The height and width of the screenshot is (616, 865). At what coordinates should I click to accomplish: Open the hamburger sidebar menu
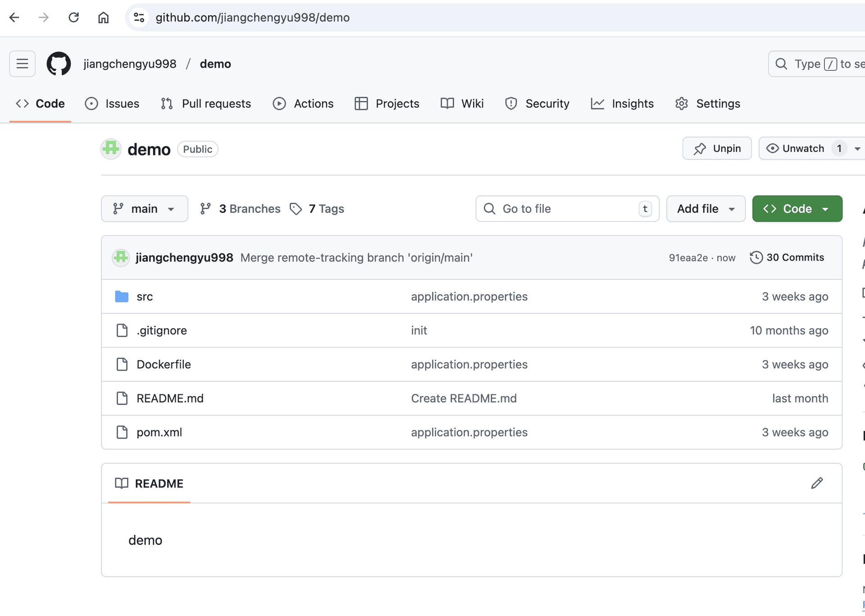22,64
